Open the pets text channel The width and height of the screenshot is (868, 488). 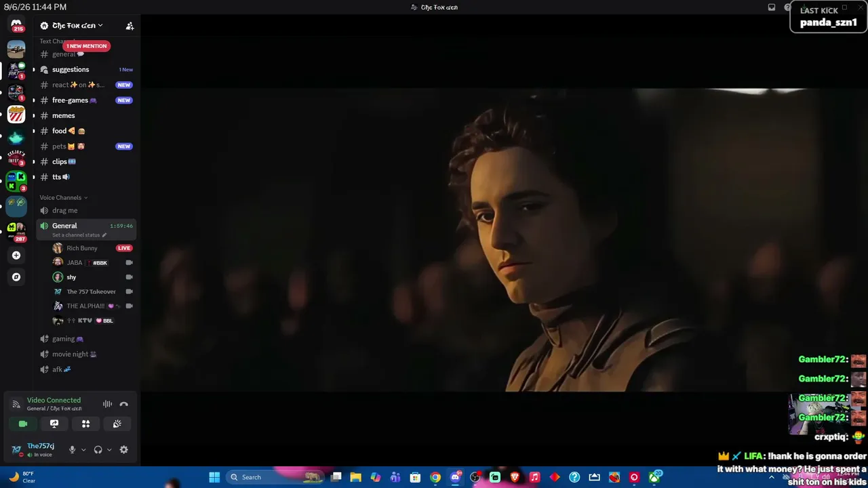click(86, 146)
